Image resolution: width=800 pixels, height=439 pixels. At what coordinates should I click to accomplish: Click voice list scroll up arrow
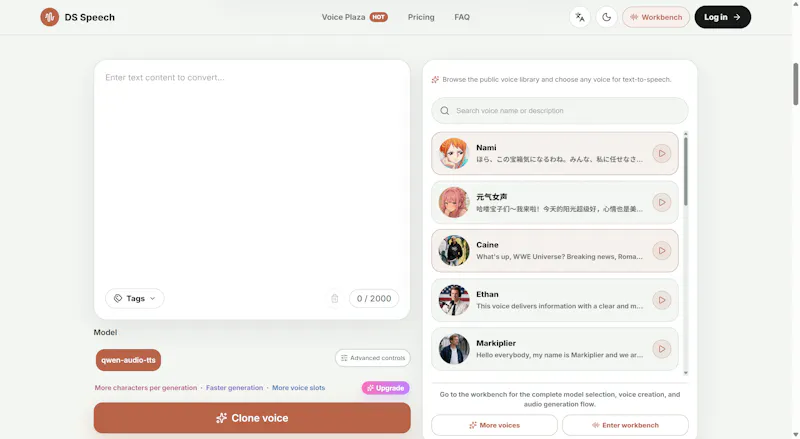click(686, 134)
